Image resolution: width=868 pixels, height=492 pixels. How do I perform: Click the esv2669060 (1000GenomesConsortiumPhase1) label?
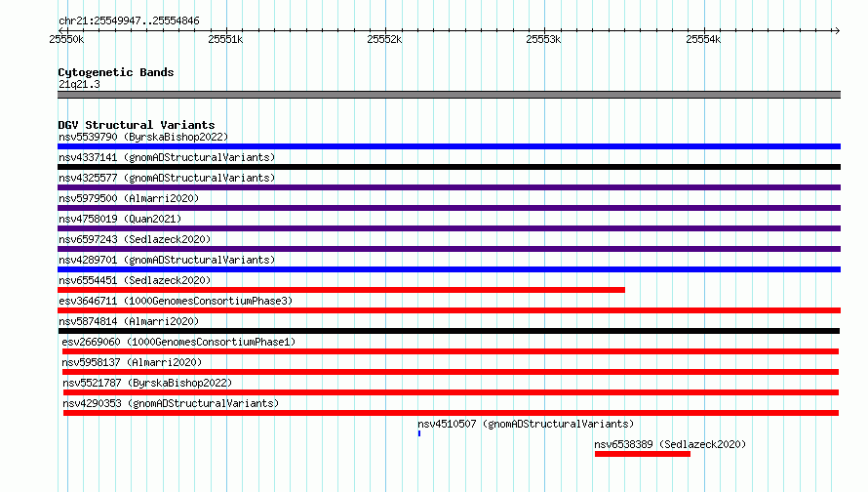pos(178,342)
